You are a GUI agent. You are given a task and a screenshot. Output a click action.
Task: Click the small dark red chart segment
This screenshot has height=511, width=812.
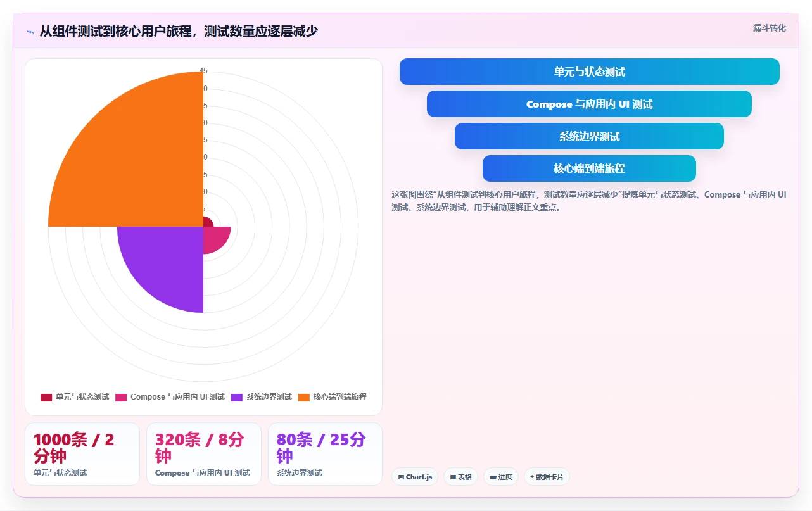point(207,222)
